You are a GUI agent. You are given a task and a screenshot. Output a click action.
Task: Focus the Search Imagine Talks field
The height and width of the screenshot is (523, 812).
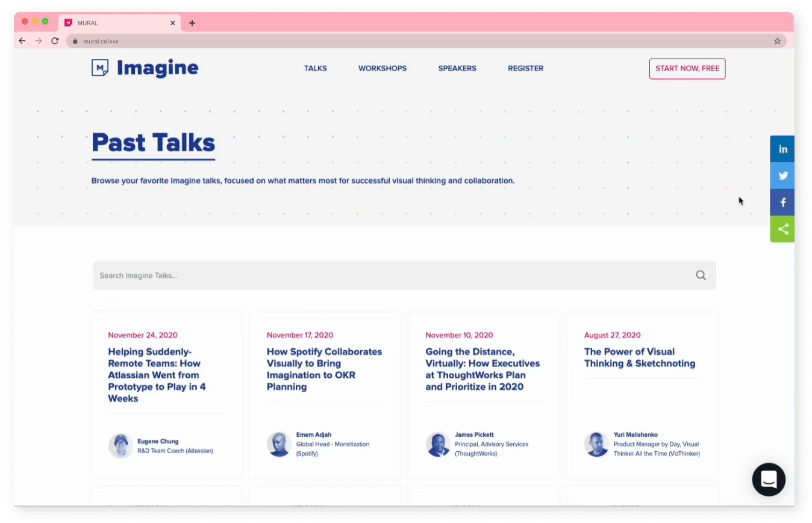tap(404, 275)
